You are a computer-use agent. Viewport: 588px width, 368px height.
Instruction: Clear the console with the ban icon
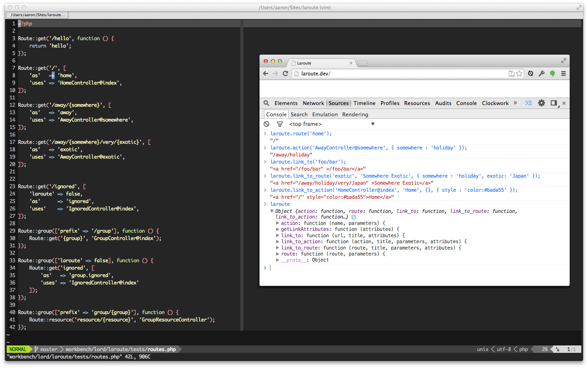[267, 124]
